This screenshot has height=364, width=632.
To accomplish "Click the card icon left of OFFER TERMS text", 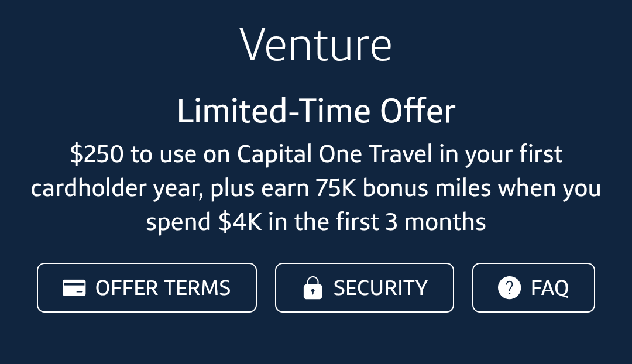I will point(74,287).
